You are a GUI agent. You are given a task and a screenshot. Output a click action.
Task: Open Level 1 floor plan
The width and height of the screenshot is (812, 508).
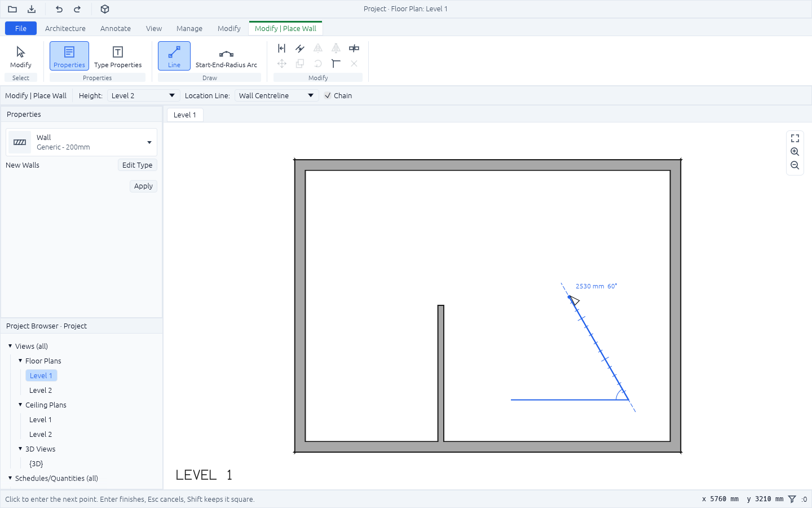[x=41, y=375]
